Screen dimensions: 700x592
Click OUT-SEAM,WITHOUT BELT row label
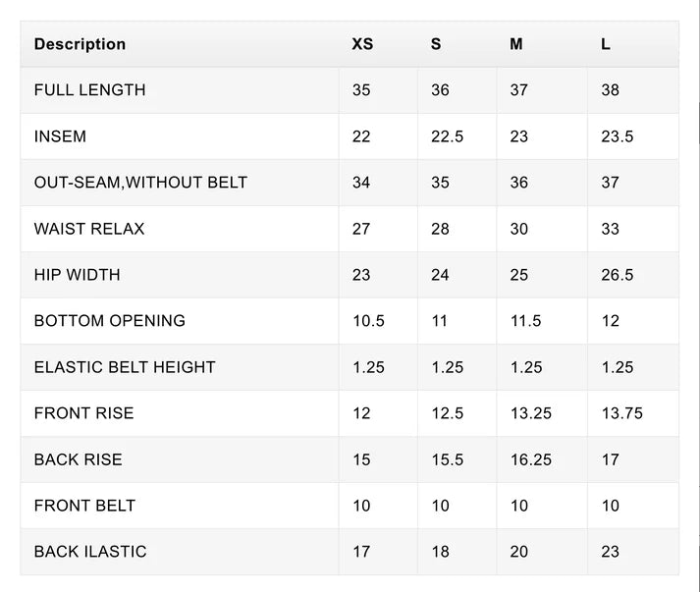coord(140,183)
